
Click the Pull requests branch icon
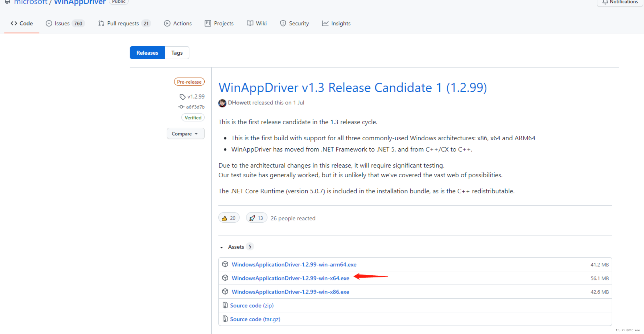pyautogui.click(x=101, y=23)
